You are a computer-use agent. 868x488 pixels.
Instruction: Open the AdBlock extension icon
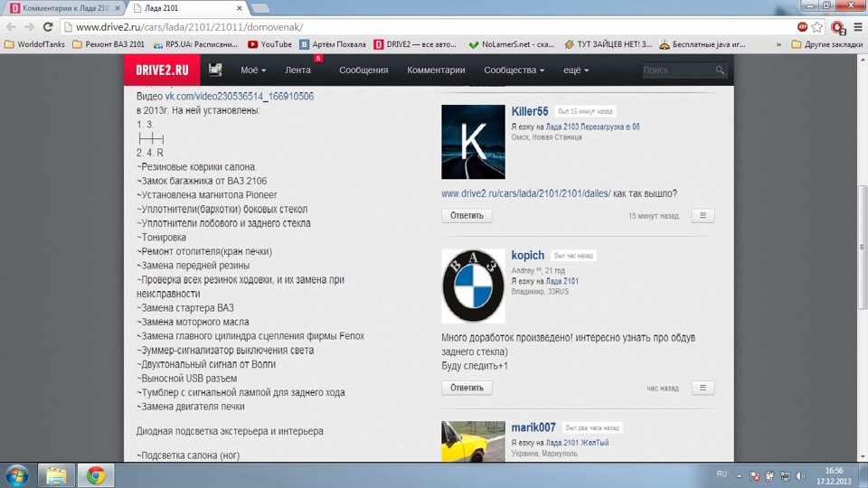[802, 26]
